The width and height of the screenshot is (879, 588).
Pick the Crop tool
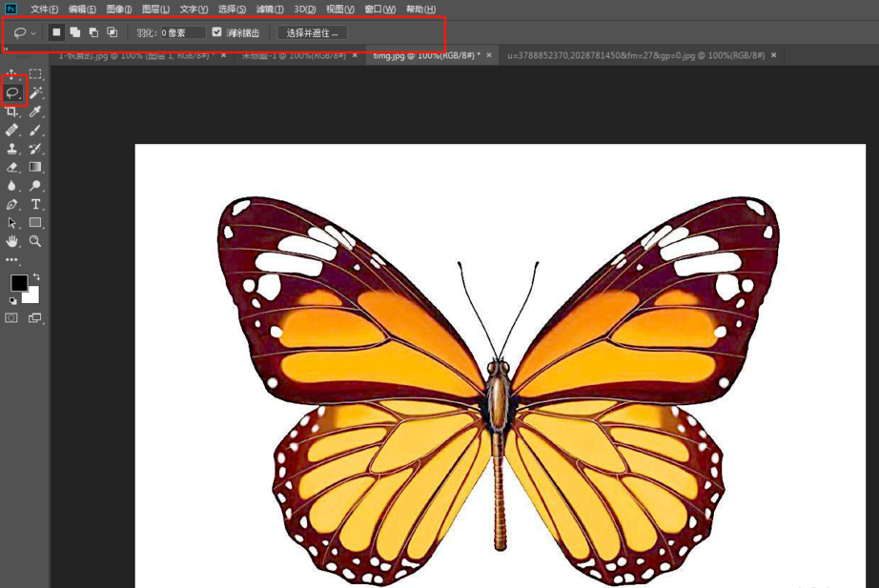point(12,112)
